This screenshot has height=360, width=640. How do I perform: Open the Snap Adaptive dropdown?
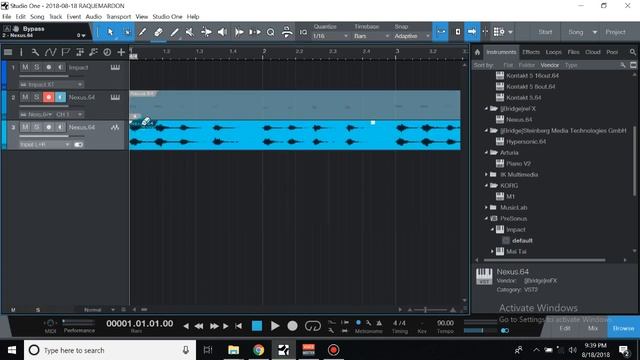pos(411,36)
